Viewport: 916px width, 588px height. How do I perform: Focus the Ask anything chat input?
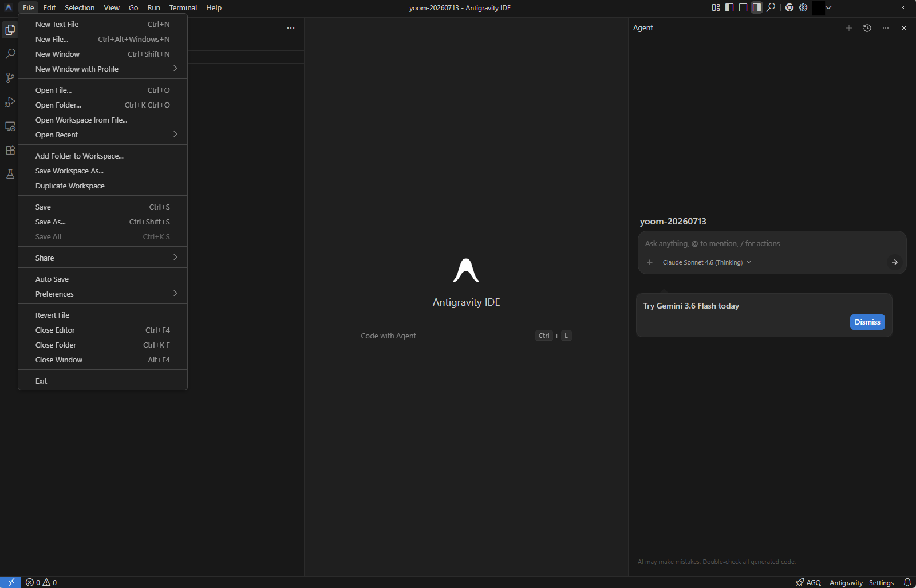point(772,244)
